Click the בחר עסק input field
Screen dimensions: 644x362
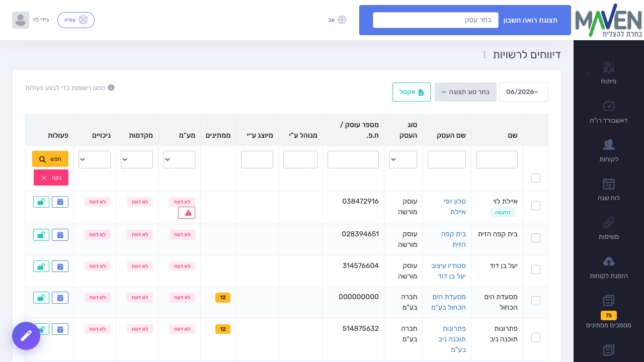click(x=436, y=20)
